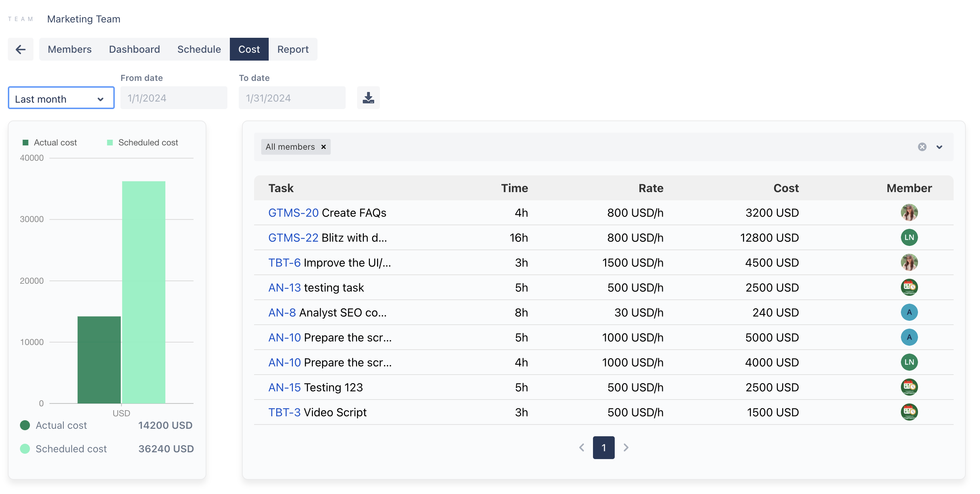980x494 pixels.
Task: Click the 36240 USD scheduled cost value
Action: pos(166,449)
